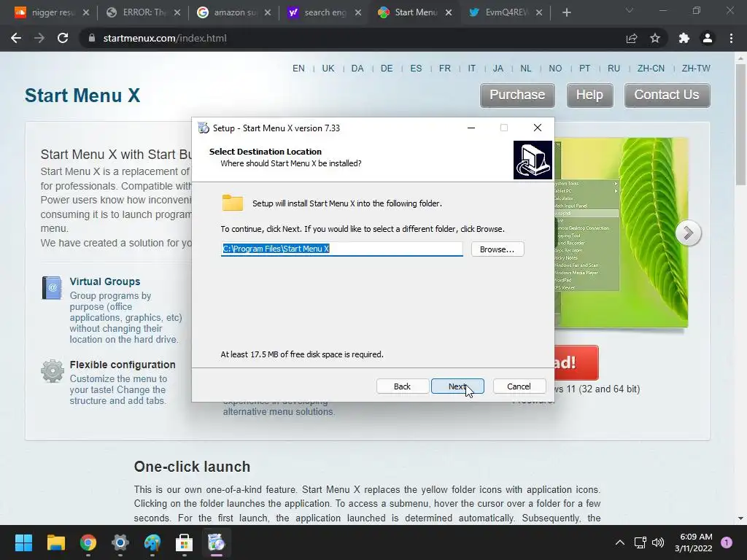Cancel the Start Menu X setup
The image size is (747, 560).
[519, 386]
